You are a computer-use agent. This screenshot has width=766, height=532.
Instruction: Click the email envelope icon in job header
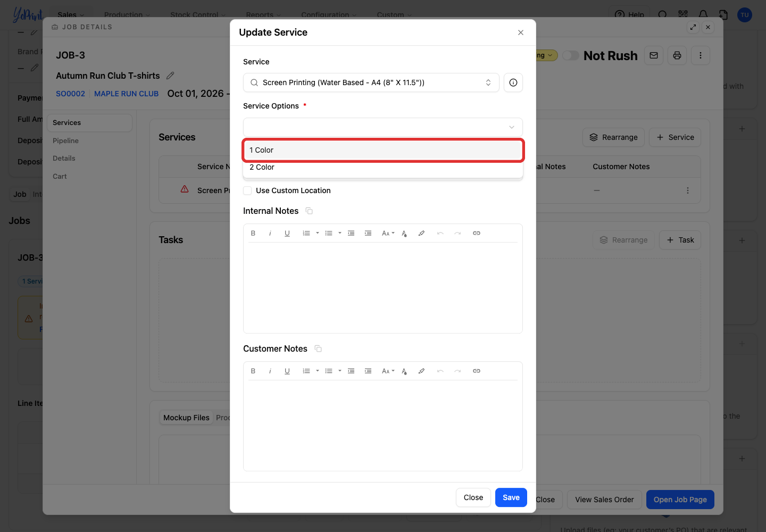(x=654, y=55)
